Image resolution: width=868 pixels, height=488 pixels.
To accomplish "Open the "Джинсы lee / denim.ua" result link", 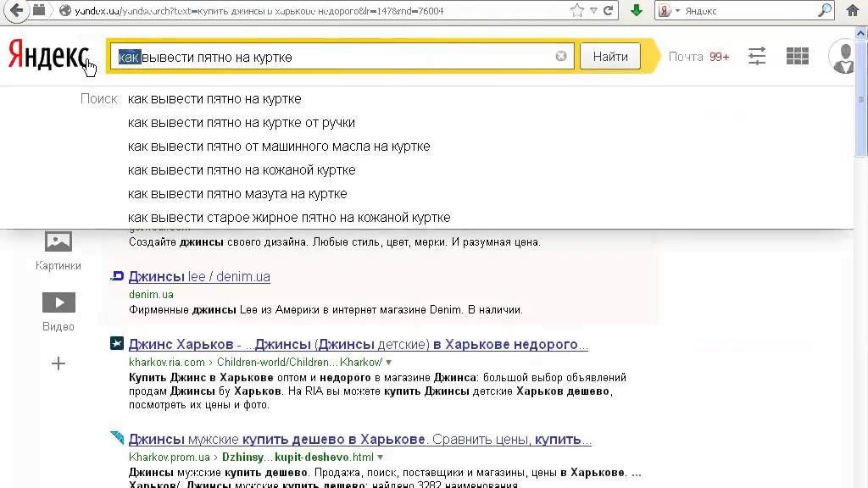I will [x=199, y=277].
